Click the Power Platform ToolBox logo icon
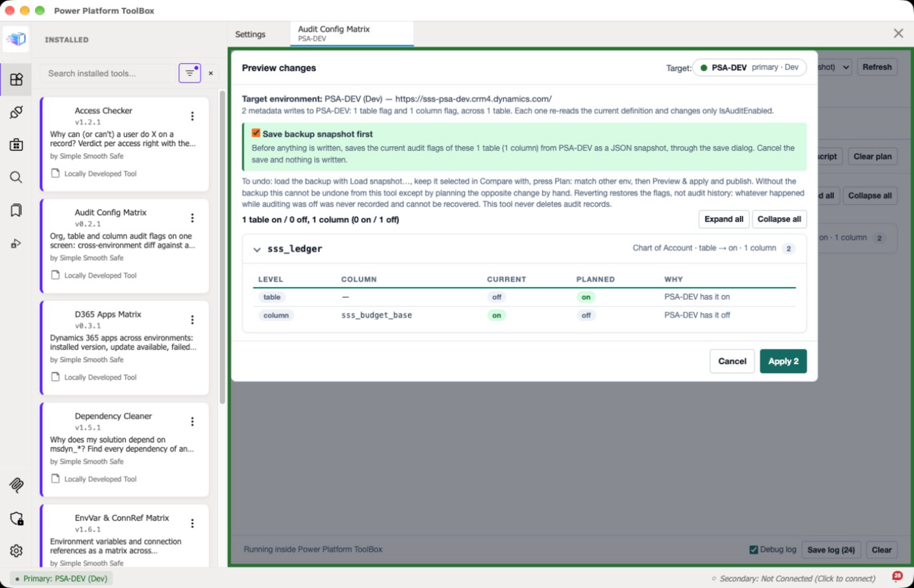 pos(16,39)
